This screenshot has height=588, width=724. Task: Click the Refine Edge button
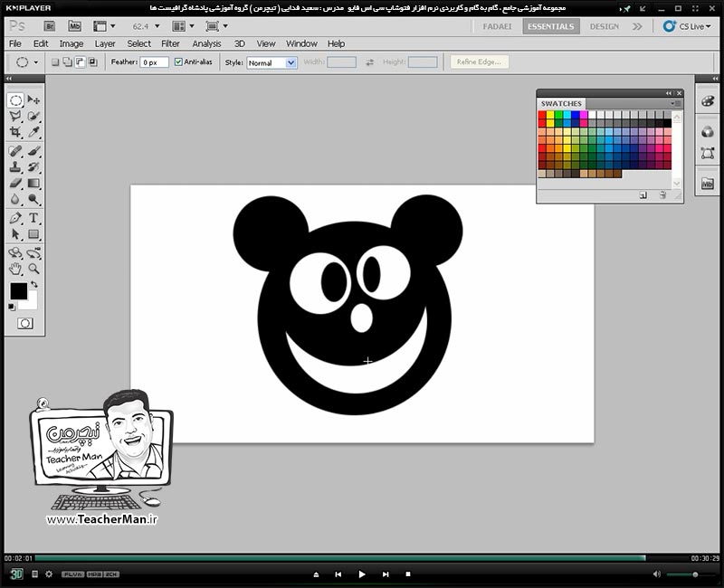tap(480, 62)
